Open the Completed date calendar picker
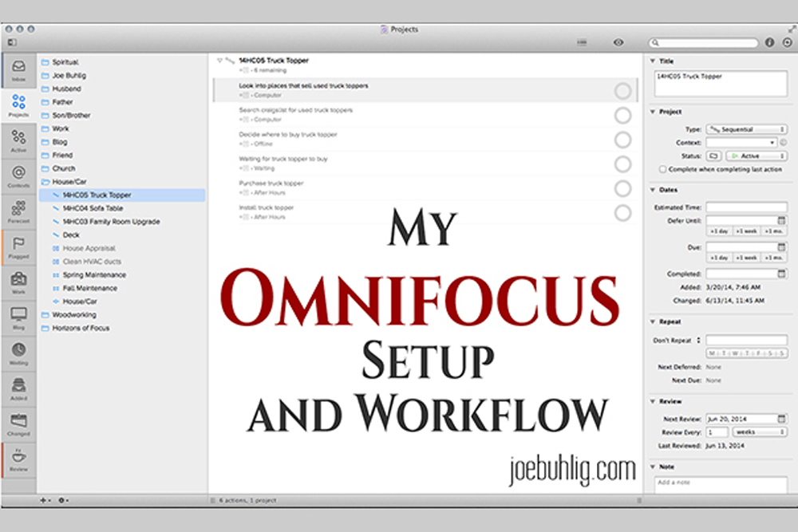 pos(782,274)
